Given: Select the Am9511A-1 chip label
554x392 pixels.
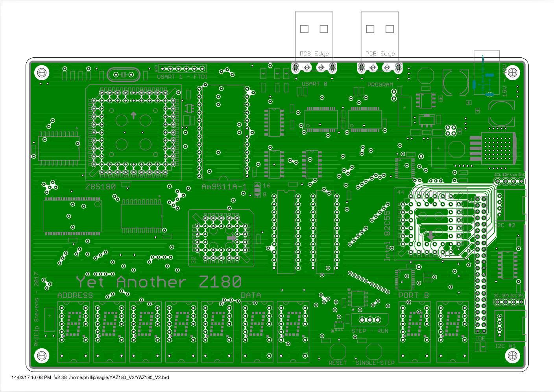Looking at the screenshot, I should point(224,187).
